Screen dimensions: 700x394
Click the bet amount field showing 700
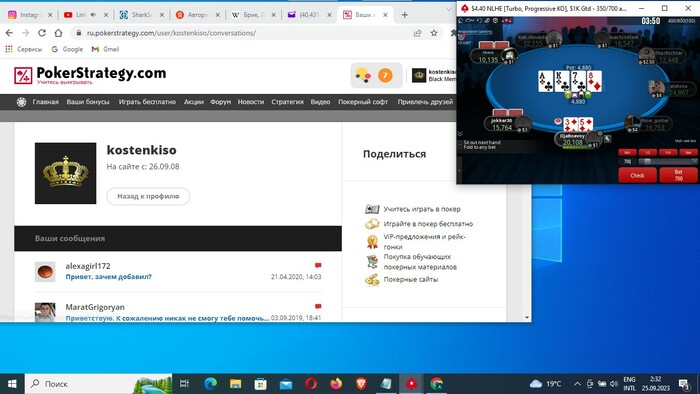[627, 162]
